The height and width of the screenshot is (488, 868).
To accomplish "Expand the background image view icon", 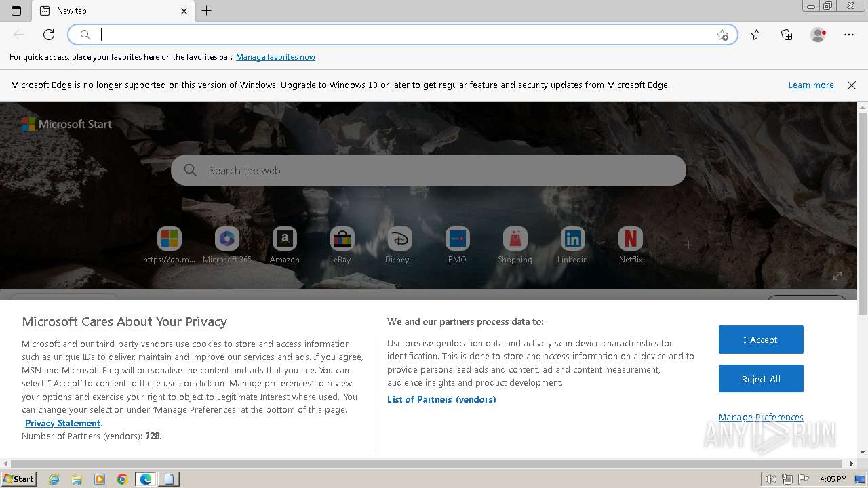I will click(x=837, y=276).
